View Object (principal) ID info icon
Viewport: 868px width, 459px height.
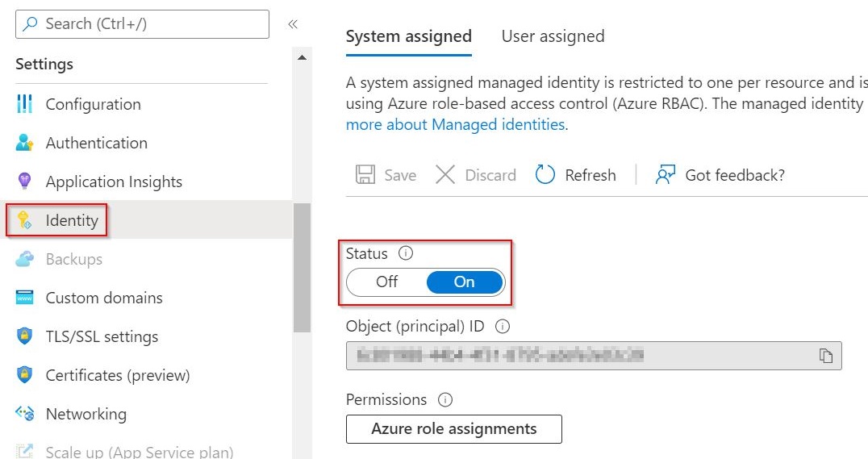(502, 326)
